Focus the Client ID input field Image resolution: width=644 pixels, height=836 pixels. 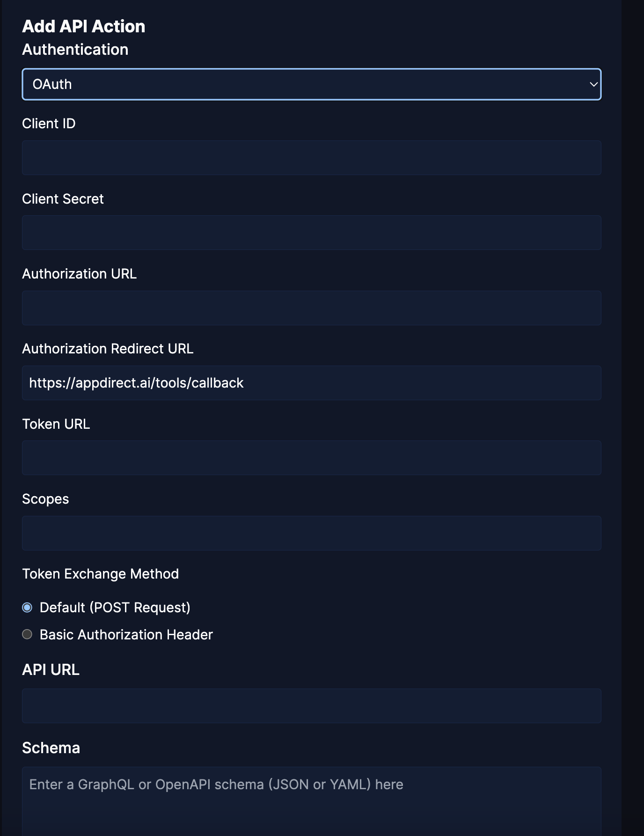pyautogui.click(x=312, y=158)
